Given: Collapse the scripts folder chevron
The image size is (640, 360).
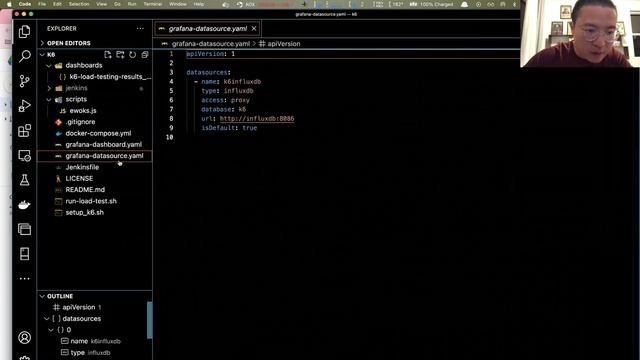Looking at the screenshot, I should click(49, 100).
